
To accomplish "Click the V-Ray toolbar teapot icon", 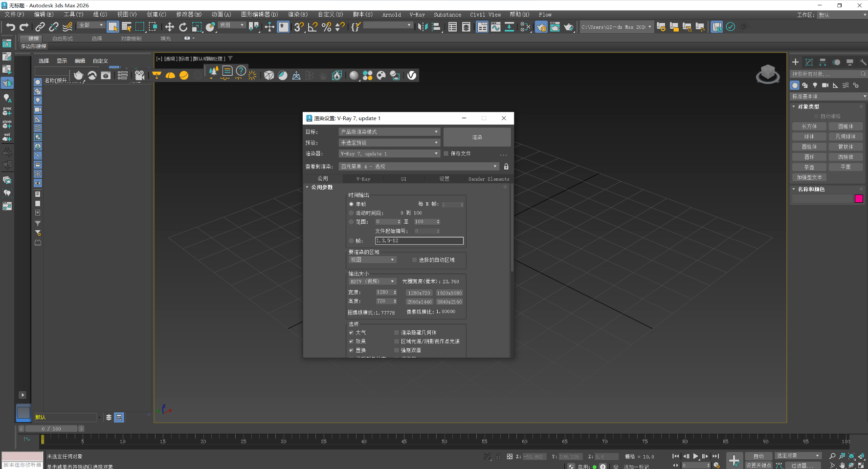I will coord(79,75).
